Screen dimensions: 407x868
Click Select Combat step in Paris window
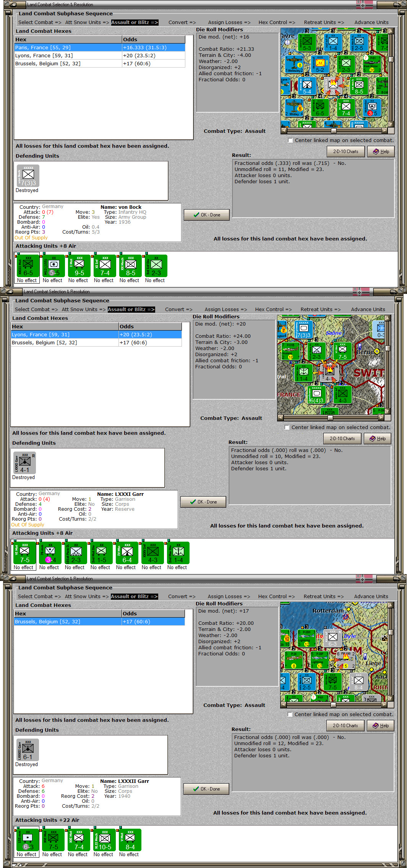coord(40,23)
